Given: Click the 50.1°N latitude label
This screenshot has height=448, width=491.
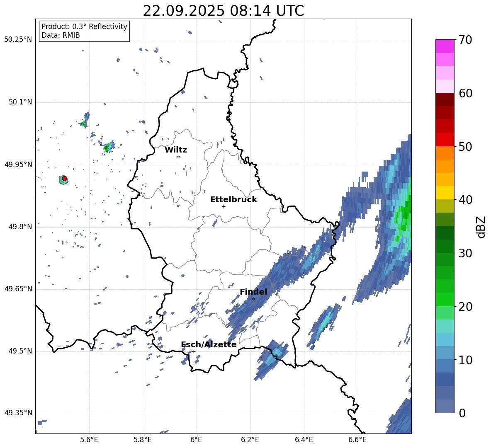Looking at the screenshot, I should 20,102.
